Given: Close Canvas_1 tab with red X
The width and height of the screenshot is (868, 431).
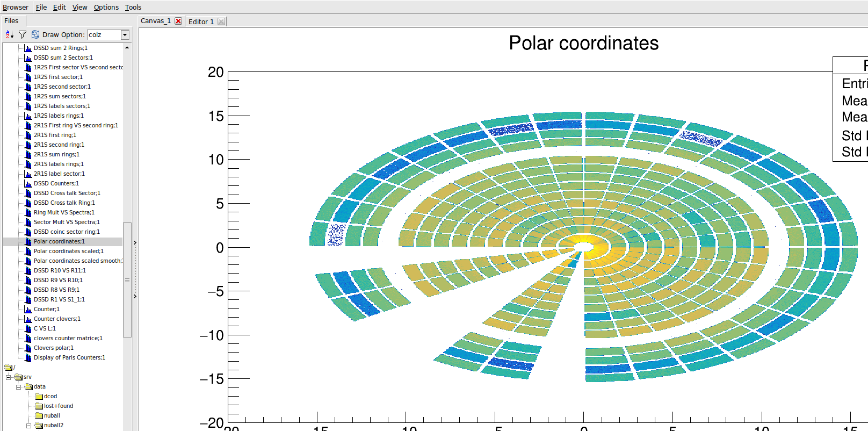Looking at the screenshot, I should (178, 21).
